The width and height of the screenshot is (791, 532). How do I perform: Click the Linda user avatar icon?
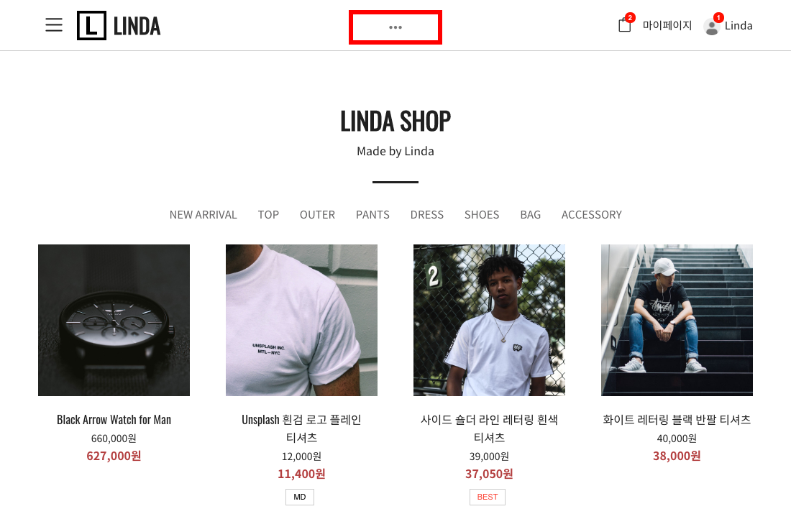712,27
